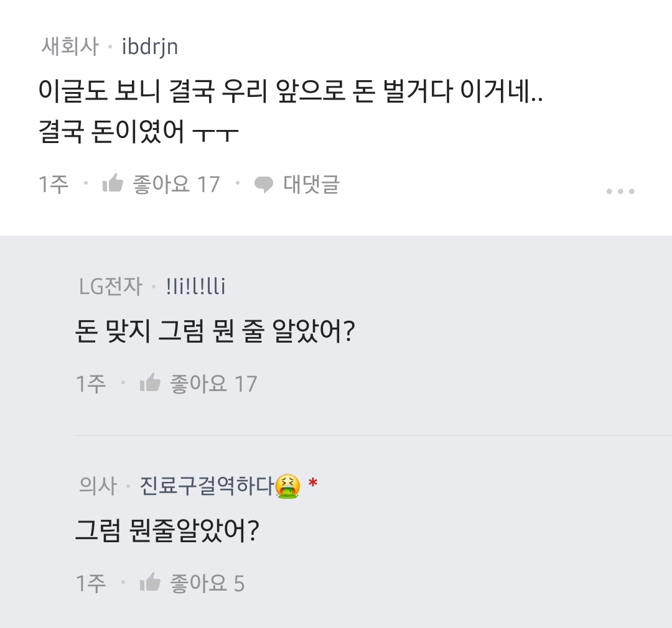Image resolution: width=672 pixels, height=628 pixels.
Task: Select reply text 돈 맞지 그럼 뭔 줄 알았어?
Action: (x=215, y=331)
